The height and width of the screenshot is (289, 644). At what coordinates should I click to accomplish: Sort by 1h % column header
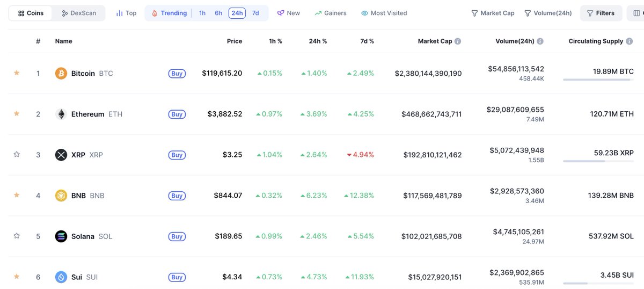(275, 41)
